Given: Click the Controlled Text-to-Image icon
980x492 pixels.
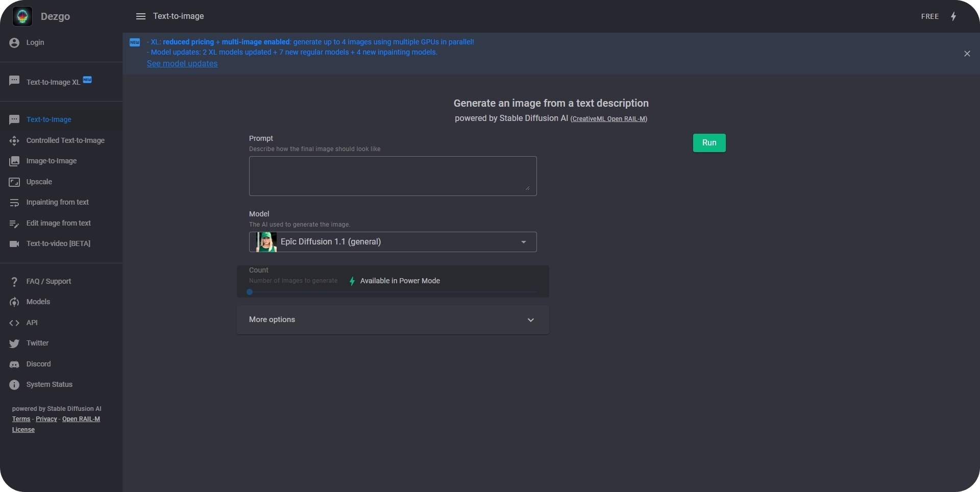Looking at the screenshot, I should point(14,140).
